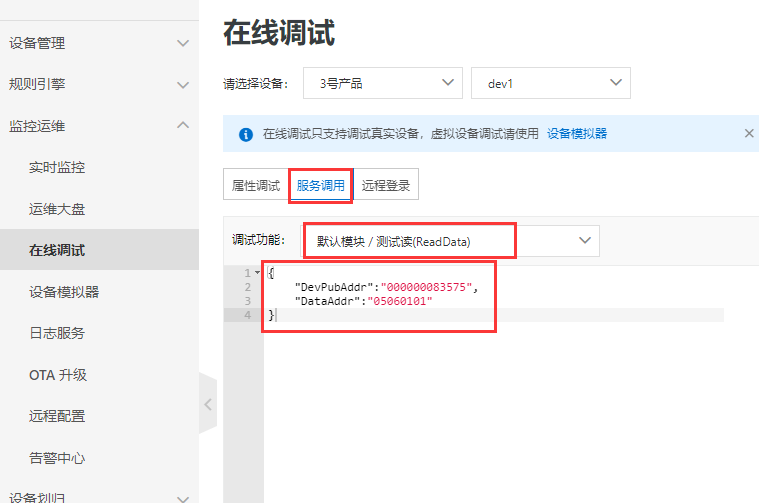Open 远程配置 in the sidebar

57,416
